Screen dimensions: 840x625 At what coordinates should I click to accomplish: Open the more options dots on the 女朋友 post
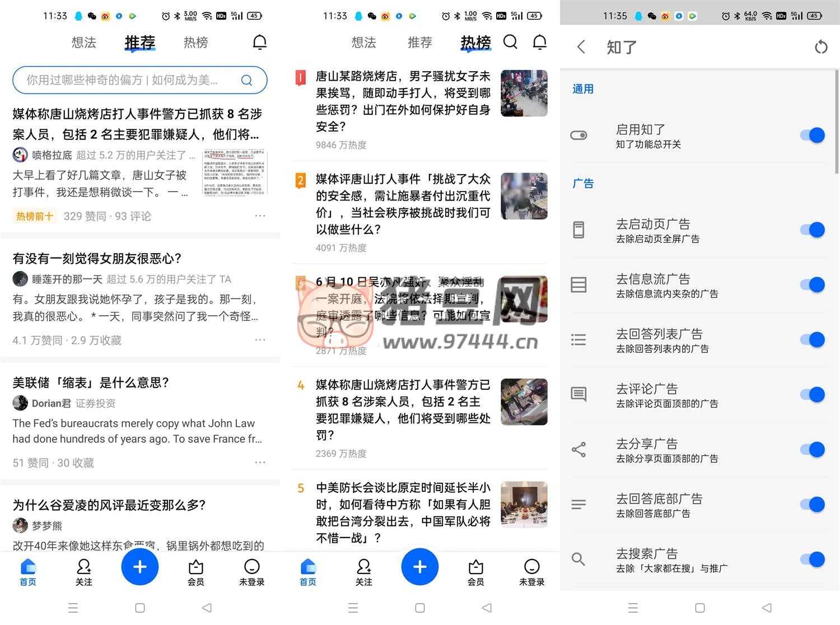coord(260,340)
